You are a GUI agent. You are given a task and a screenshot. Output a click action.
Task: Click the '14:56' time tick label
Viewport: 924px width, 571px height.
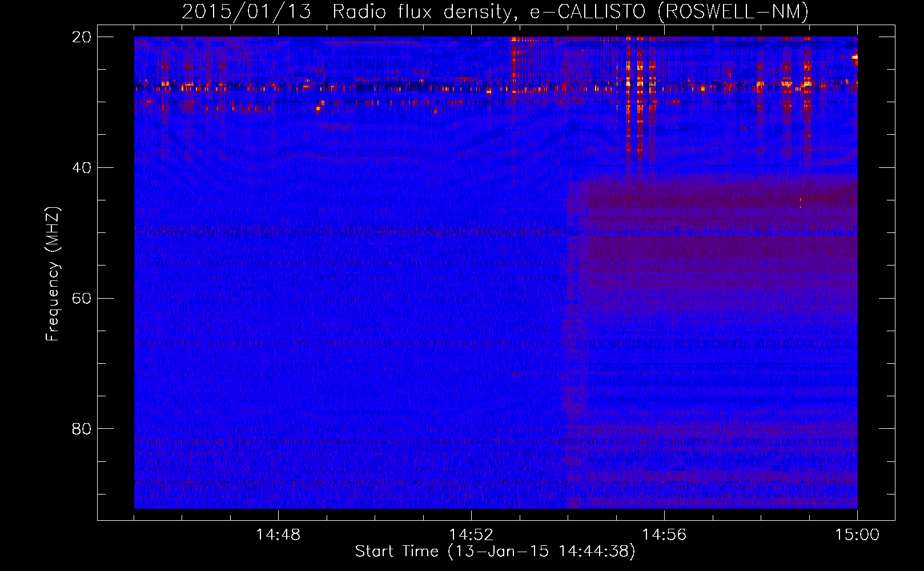pyautogui.click(x=664, y=535)
